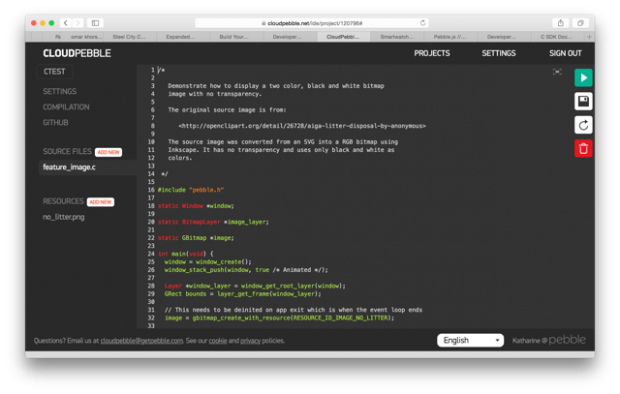The width and height of the screenshot is (620, 394).
Task: Open no_litter.png resource
Action: [64, 217]
